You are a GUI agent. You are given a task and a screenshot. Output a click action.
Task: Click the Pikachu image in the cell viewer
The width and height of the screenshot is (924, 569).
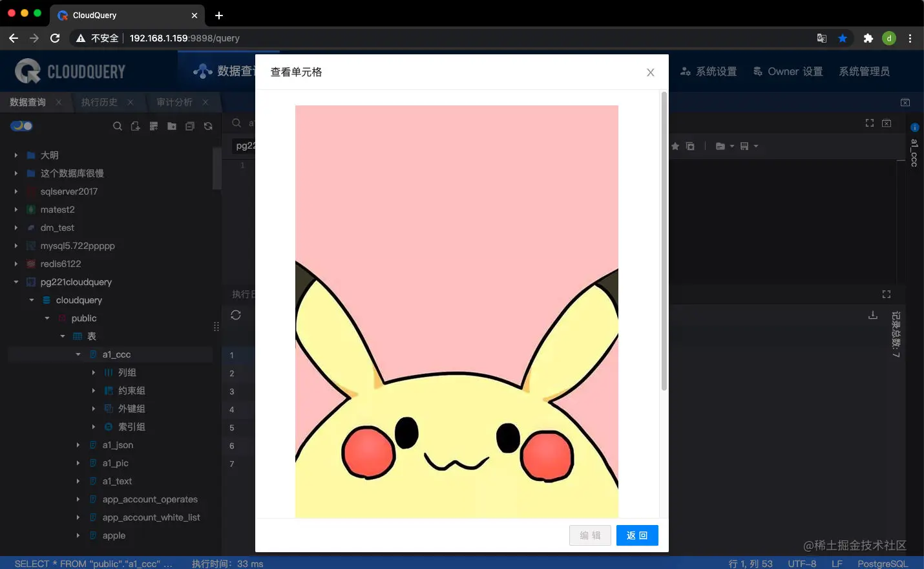tap(457, 312)
